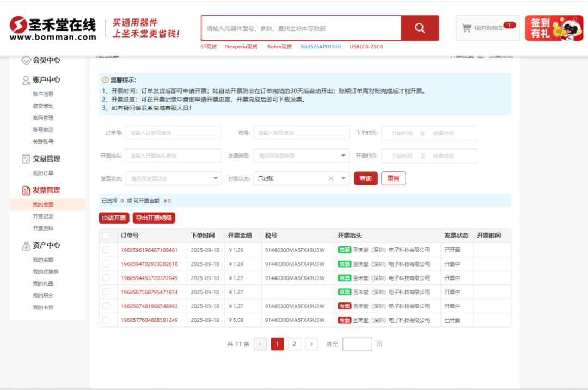Clear the 已对账 selection with X icon

pyautogui.click(x=331, y=178)
